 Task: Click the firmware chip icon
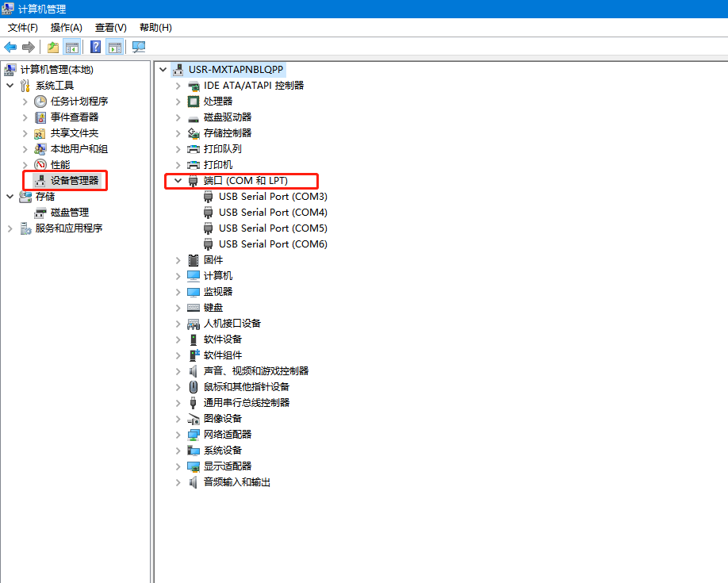coord(193,260)
